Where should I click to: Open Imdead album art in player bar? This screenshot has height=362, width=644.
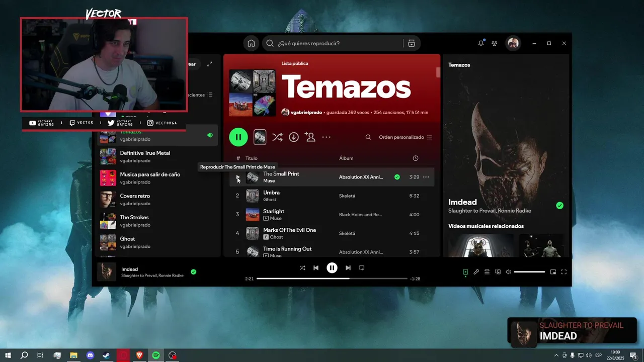pyautogui.click(x=107, y=272)
